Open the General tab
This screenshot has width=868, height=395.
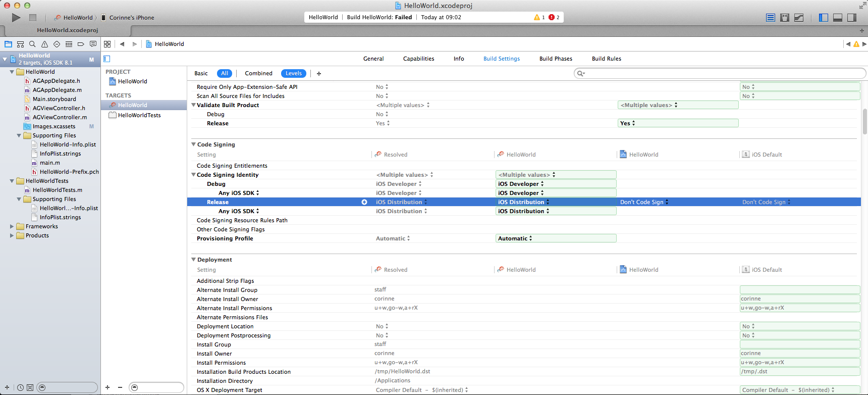coord(373,59)
